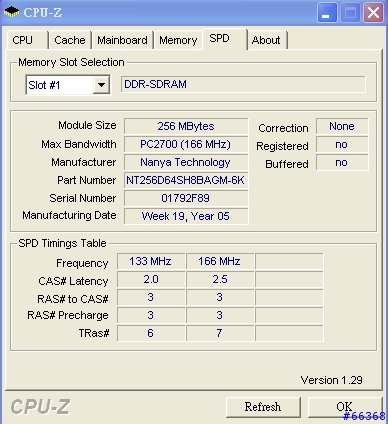This screenshot has height=424, width=388.
Task: Click the Refresh button
Action: 263,407
